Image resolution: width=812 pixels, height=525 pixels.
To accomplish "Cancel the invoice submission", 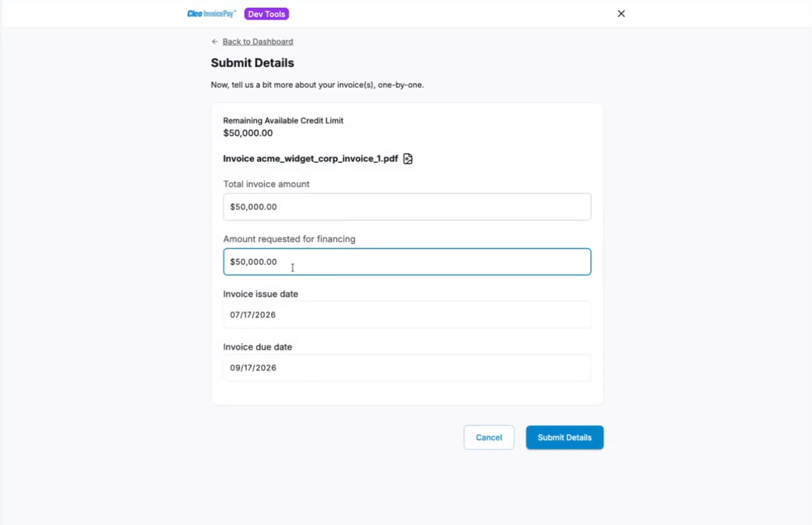I will click(x=489, y=438).
